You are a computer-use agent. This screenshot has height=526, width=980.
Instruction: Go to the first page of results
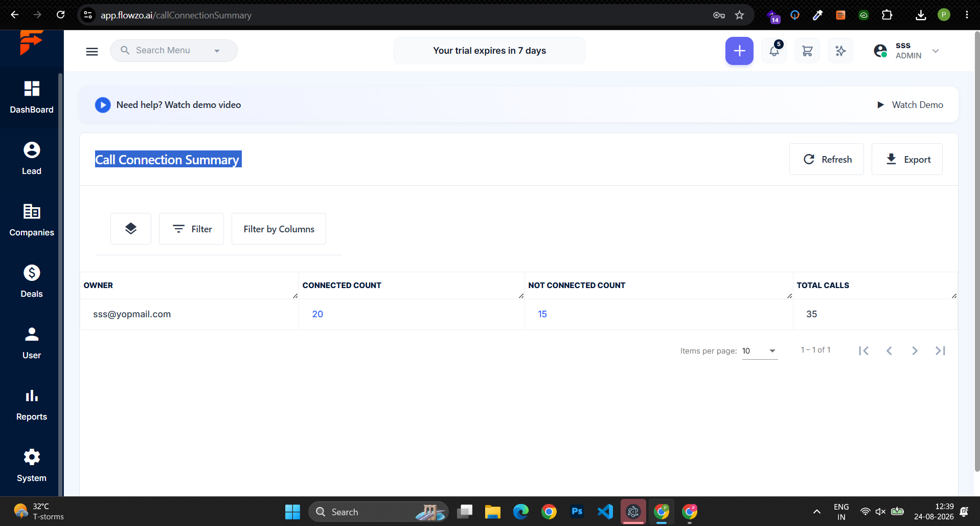pos(863,350)
